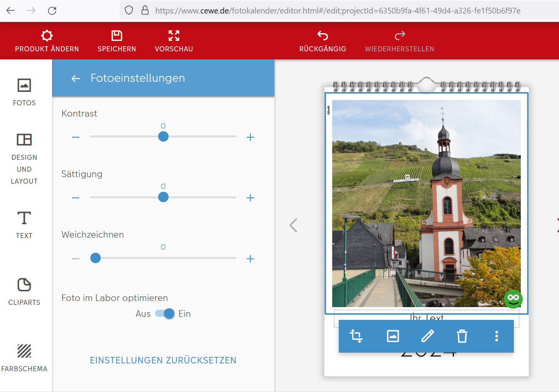Viewport: 559px width, 392px height.
Task: Toggle Foto im Labor optimieren switch
Action: [165, 314]
